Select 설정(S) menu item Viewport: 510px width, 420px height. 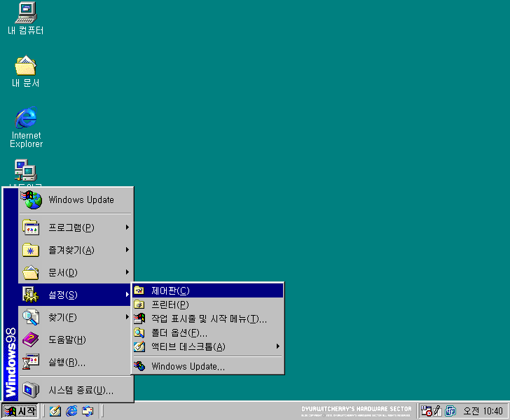coord(76,295)
